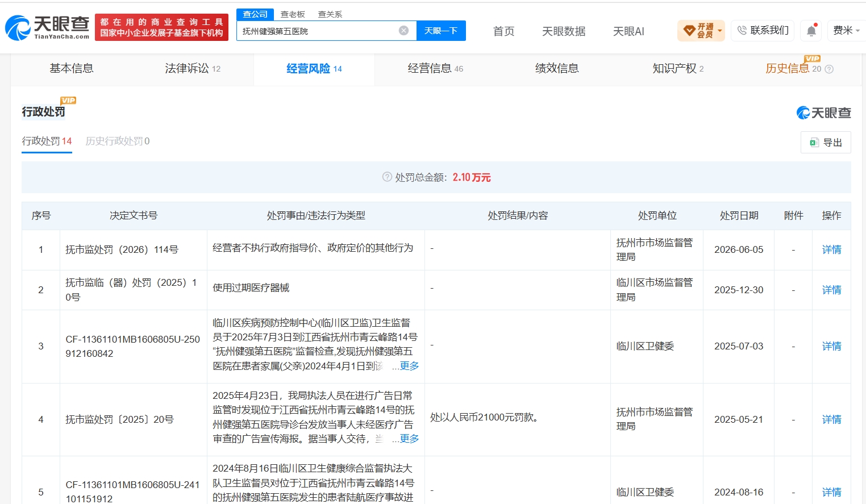Viewport: 866px width, 504px height.
Task: Open 详情 for the 2026-06-05 penalty
Action: pos(831,250)
